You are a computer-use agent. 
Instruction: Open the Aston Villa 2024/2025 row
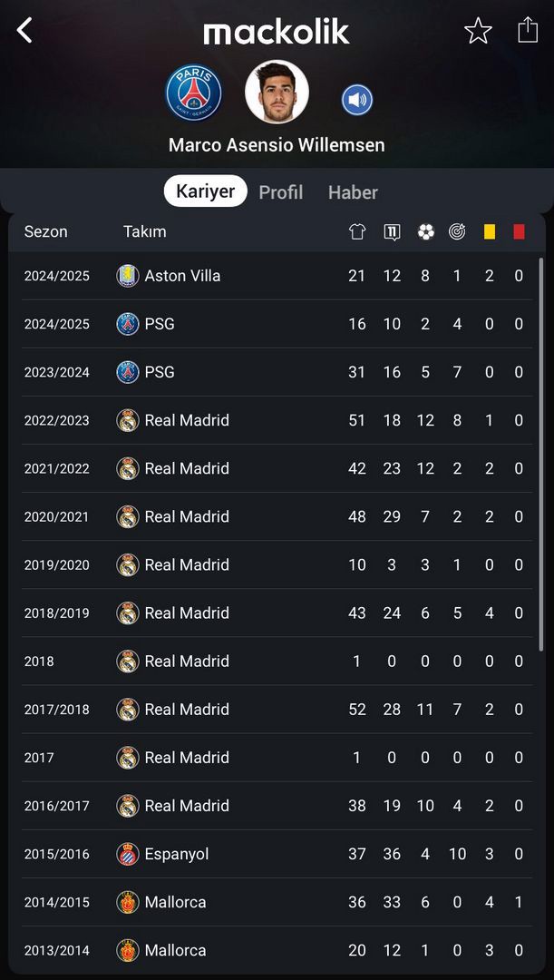click(277, 276)
